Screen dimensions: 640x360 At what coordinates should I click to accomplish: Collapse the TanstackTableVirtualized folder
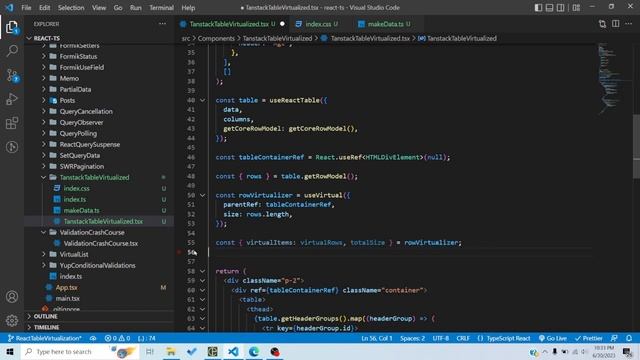(x=94, y=178)
